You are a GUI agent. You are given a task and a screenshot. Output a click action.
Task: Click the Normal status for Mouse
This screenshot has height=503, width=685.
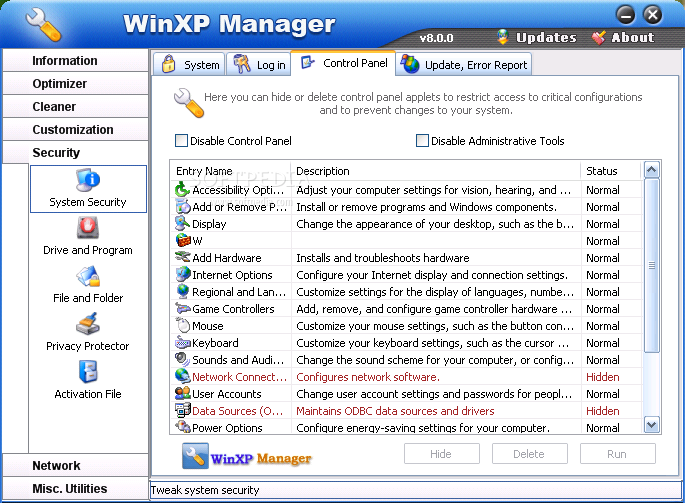pos(602,326)
